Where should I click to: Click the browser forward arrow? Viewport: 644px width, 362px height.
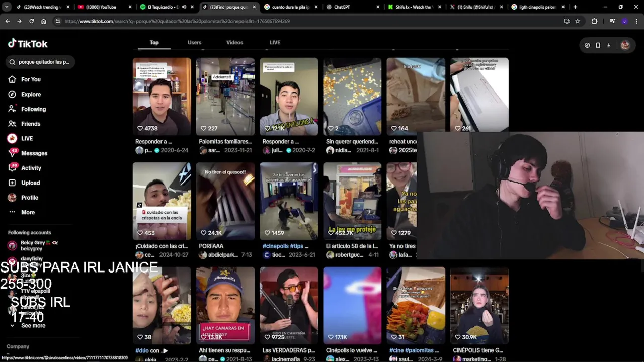(x=19, y=21)
